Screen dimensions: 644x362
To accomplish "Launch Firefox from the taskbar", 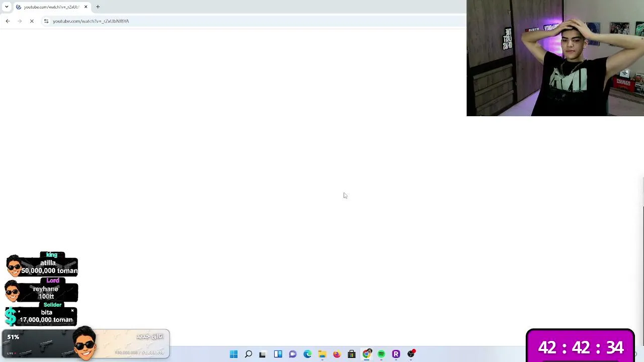I will click(337, 354).
